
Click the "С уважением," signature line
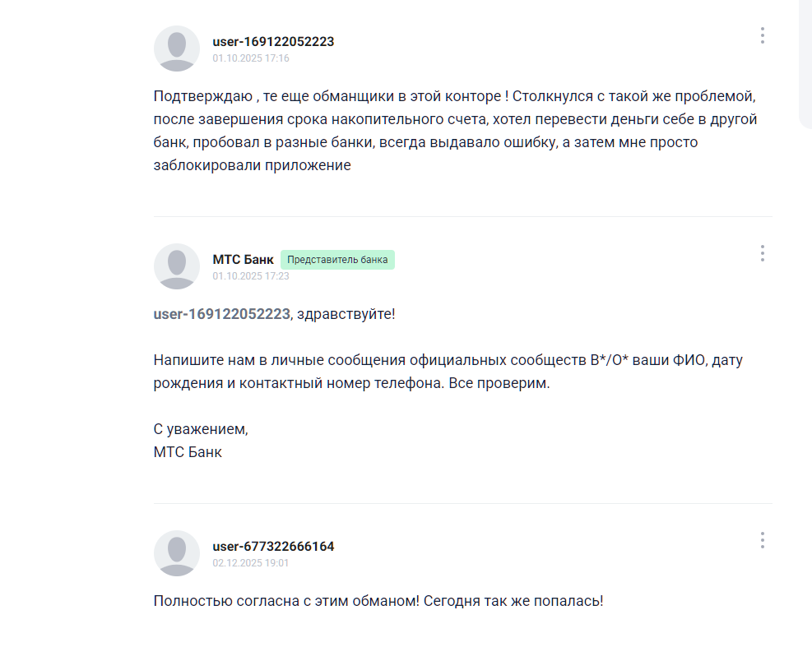pos(201,429)
